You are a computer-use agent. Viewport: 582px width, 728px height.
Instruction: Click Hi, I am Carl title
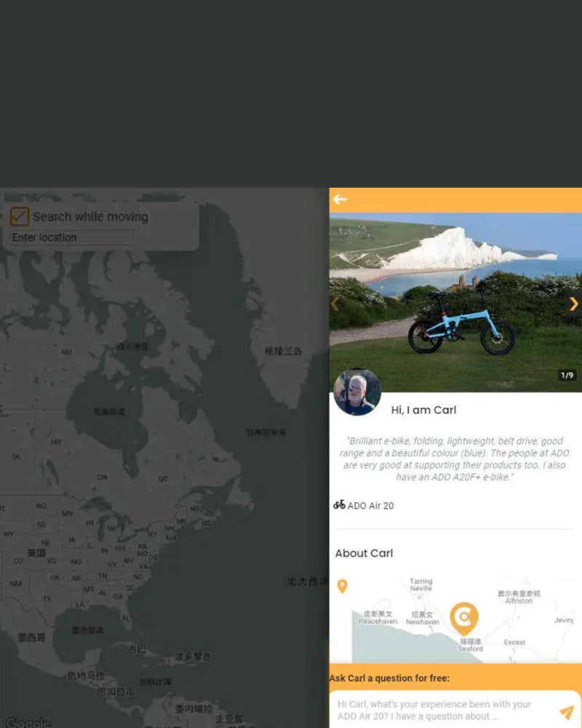click(x=423, y=410)
